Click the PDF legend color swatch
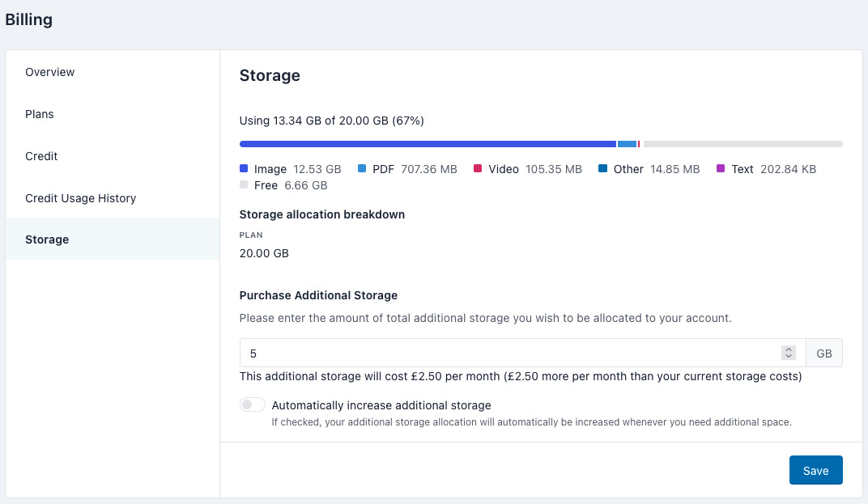Image resolution: width=868 pixels, height=504 pixels. coord(362,168)
